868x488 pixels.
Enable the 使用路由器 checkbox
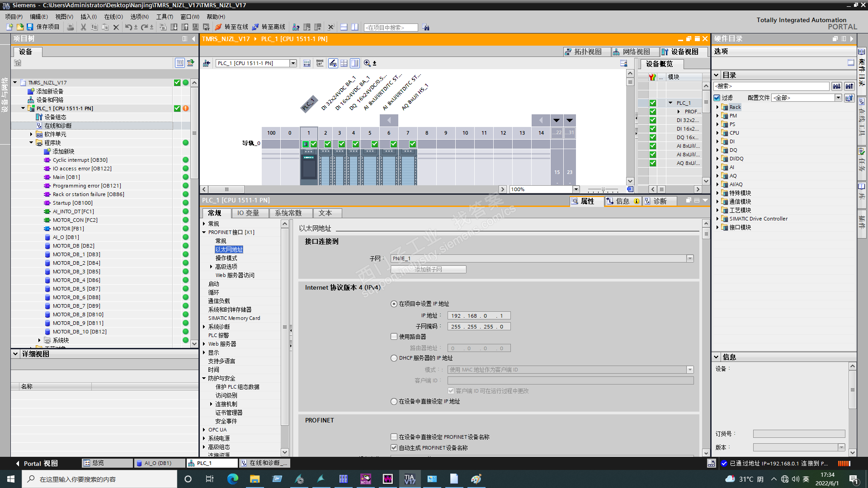pyautogui.click(x=394, y=337)
